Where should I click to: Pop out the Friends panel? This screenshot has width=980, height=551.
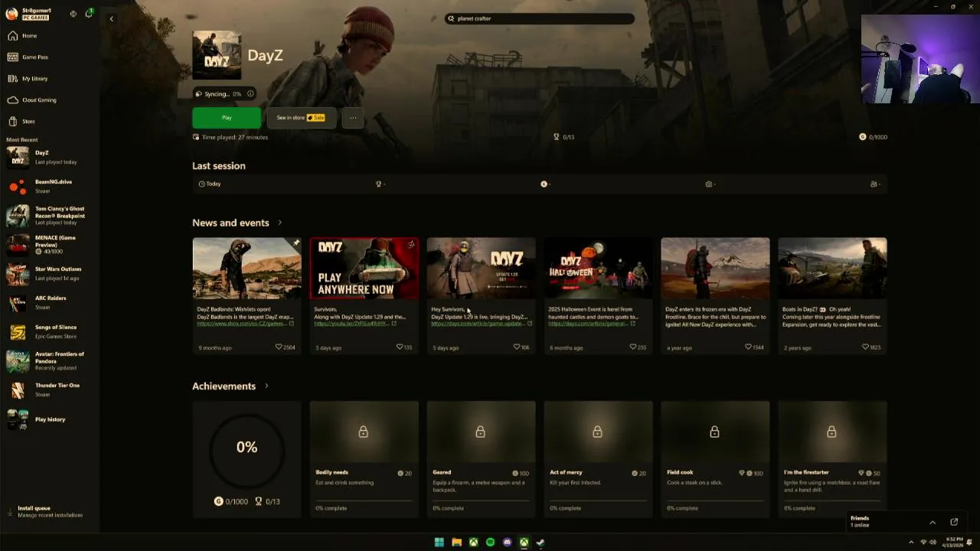[x=954, y=522]
